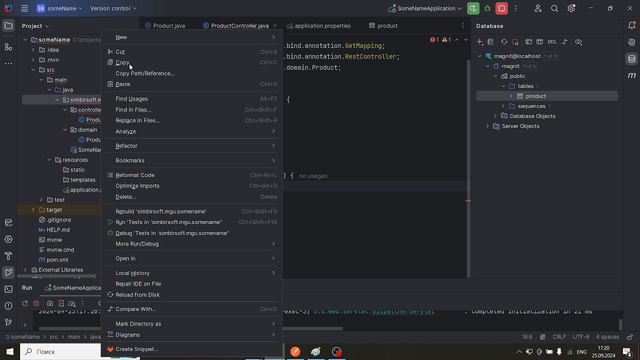Open the Refactor submenu
The image size is (640, 360).
(192, 146)
